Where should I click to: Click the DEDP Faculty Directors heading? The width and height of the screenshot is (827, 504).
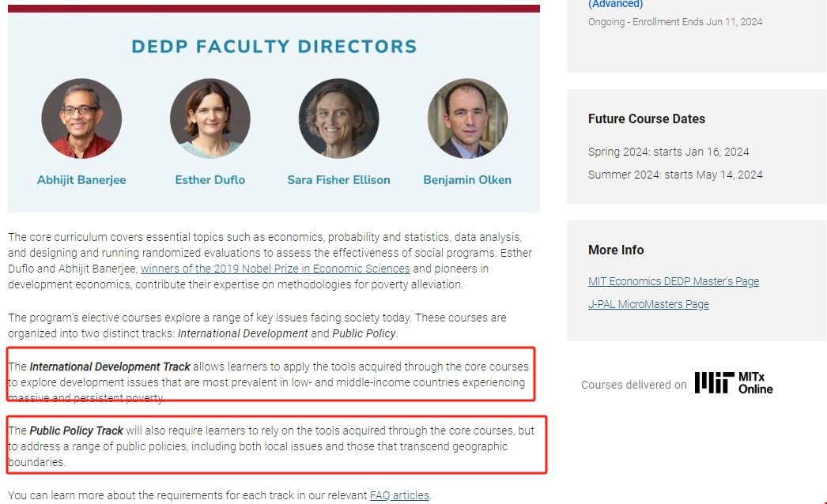pyautogui.click(x=274, y=47)
